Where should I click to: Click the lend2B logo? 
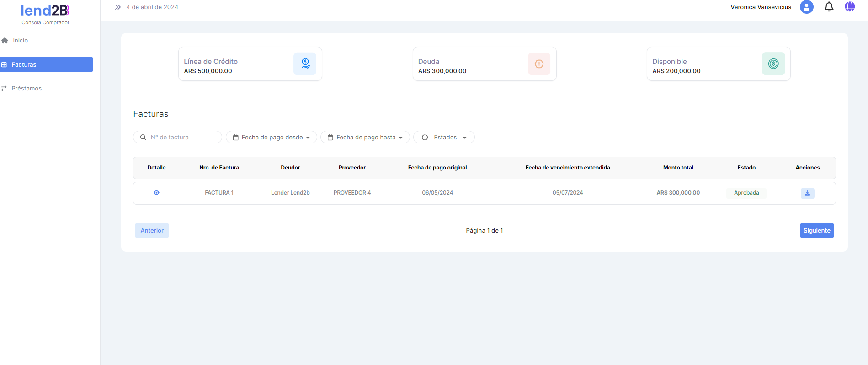(x=45, y=11)
